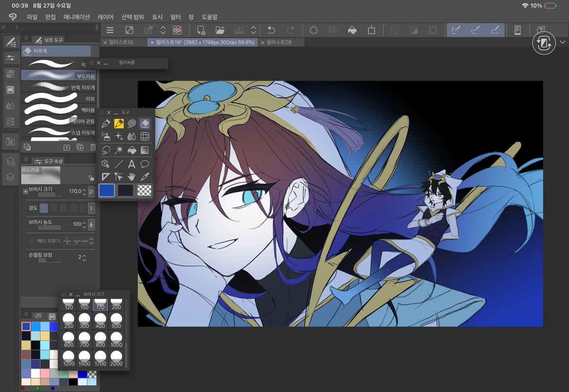Select the Pen tool in the tool palette
The height and width of the screenshot is (392, 569).
(106, 124)
